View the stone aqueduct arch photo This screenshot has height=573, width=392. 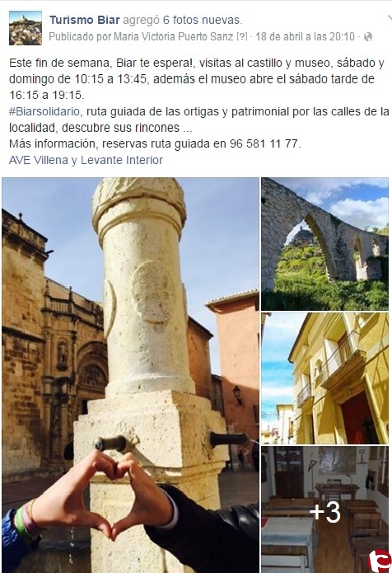click(x=324, y=244)
